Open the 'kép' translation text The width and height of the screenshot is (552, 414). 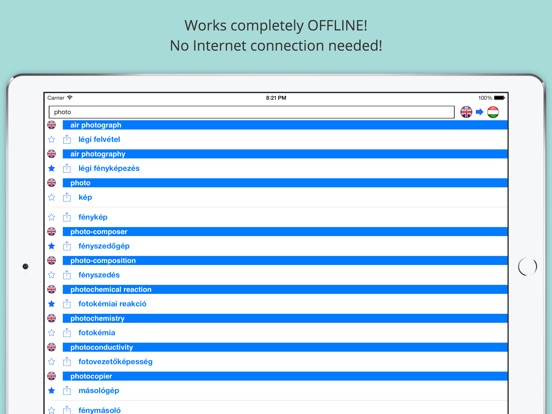pos(85,197)
